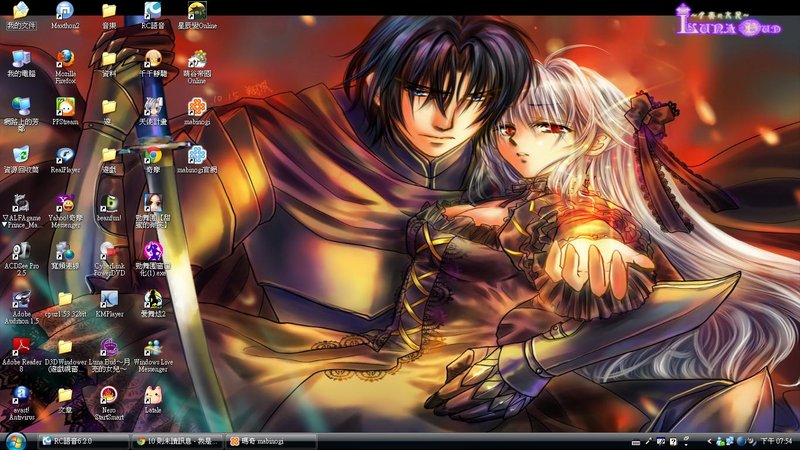800x450 pixels.
Task: Select the Latale desktop icon
Action: point(153,395)
